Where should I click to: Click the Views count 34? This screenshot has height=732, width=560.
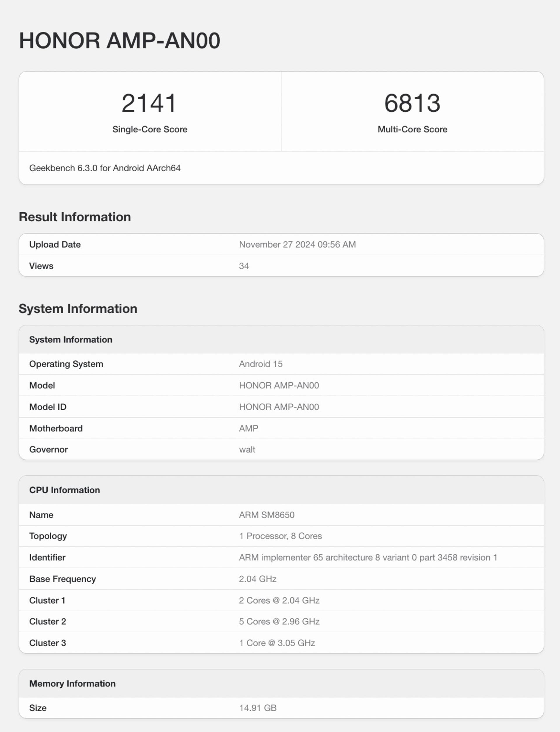point(244,266)
